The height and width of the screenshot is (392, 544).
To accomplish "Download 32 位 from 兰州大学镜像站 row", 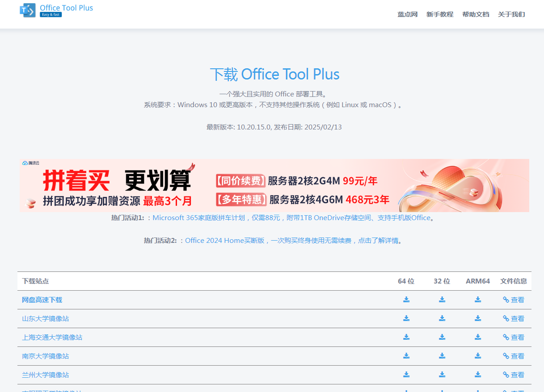I will [x=442, y=375].
